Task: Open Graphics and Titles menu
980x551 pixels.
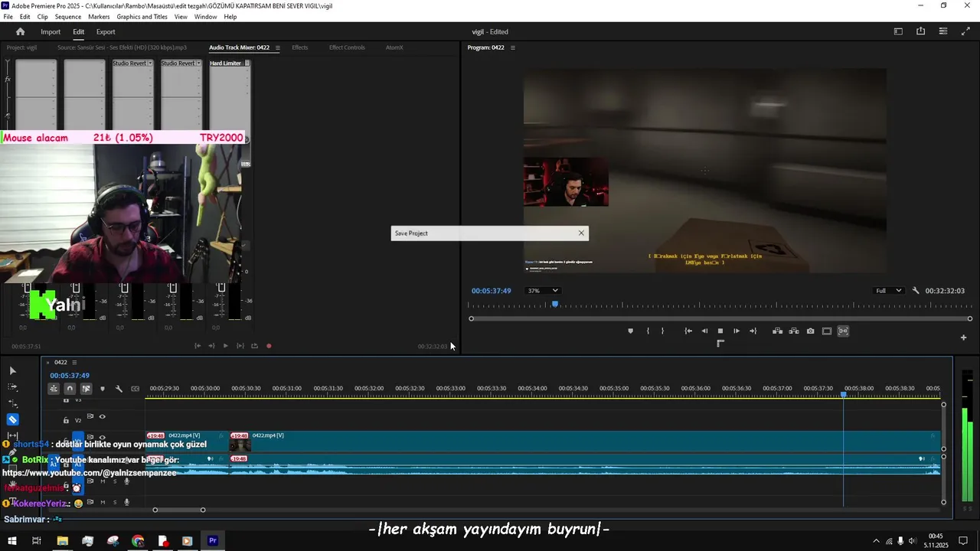Action: (142, 17)
